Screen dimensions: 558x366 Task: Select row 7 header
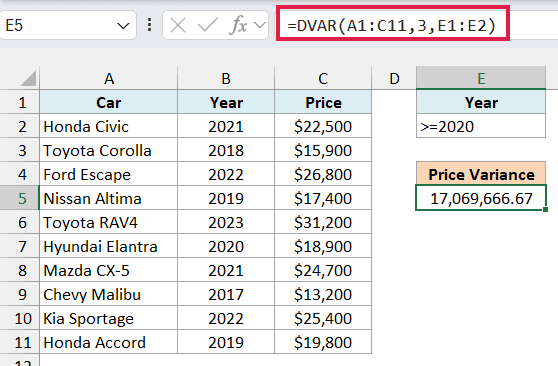coord(20,246)
